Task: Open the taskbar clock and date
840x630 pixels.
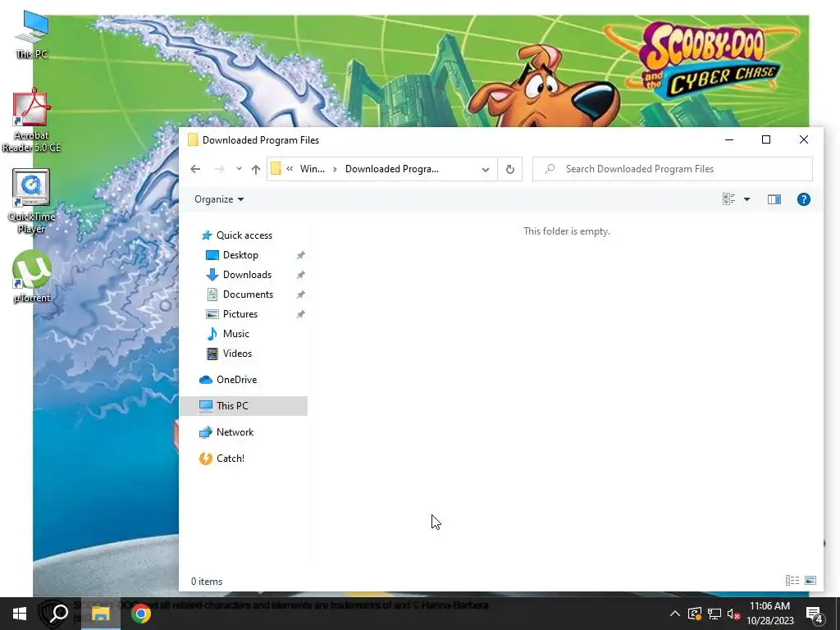Action: pyautogui.click(x=769, y=614)
